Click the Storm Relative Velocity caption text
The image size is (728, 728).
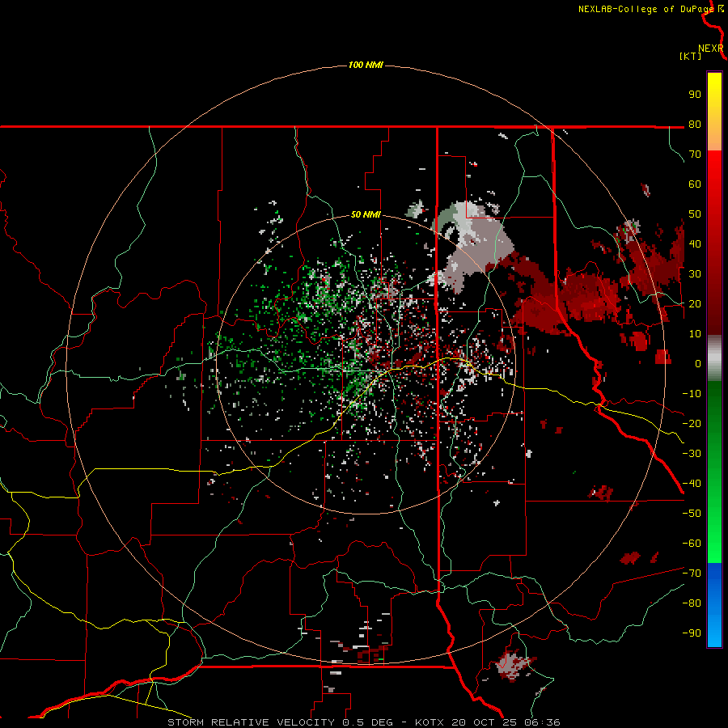(363, 722)
